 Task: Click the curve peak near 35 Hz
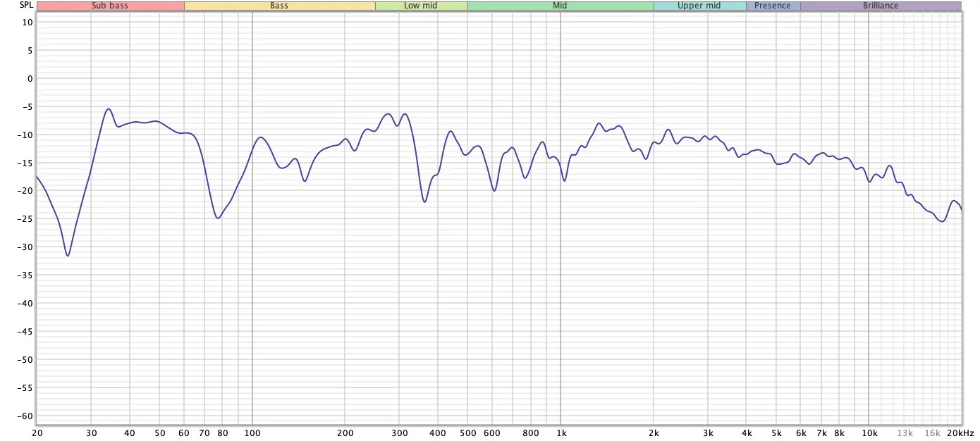tap(109, 109)
